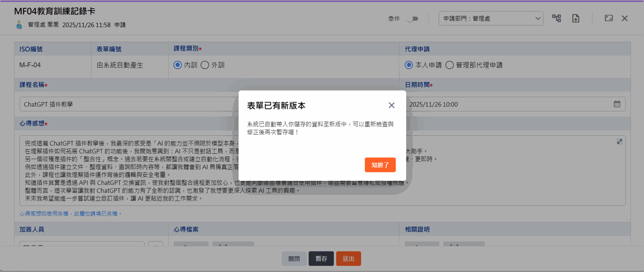The image size is (644, 272).
Task: Click the 關閉 button at the bottom
Action: tap(294, 258)
